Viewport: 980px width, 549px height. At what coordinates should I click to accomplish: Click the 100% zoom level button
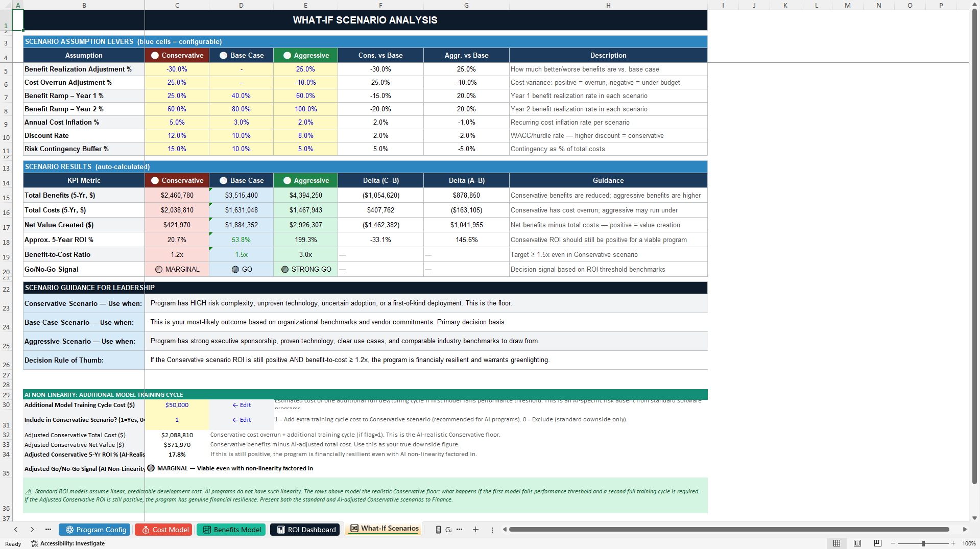[969, 543]
